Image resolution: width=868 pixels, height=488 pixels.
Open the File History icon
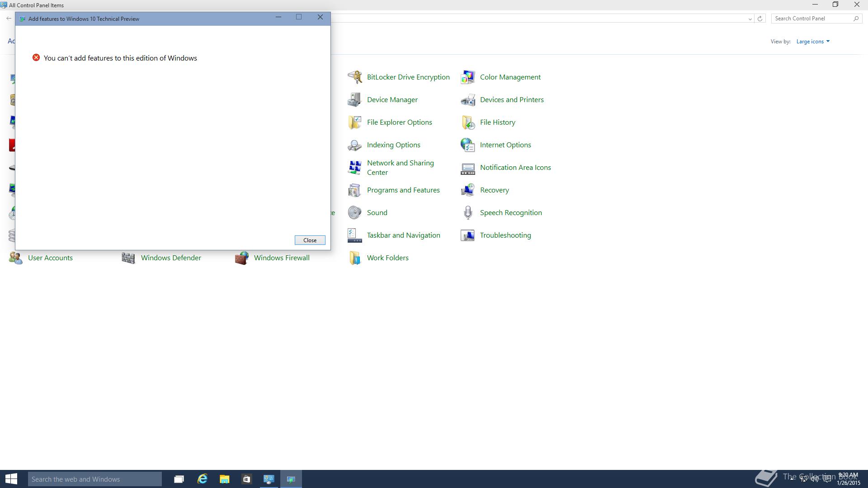coord(468,122)
